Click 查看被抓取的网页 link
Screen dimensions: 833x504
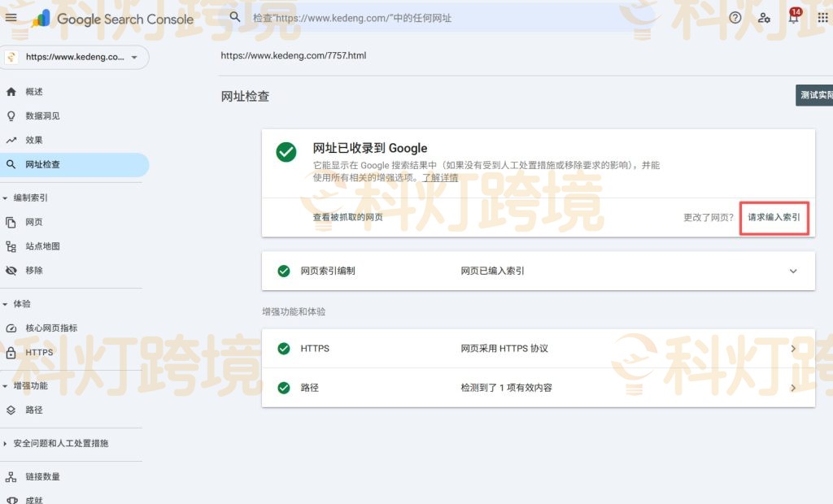(x=347, y=217)
